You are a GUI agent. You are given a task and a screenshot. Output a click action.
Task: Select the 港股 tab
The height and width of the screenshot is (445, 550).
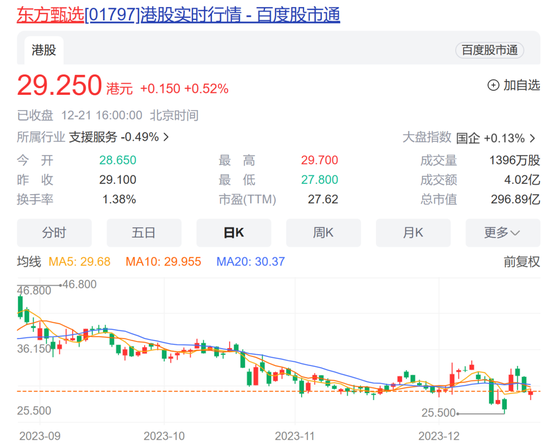click(x=44, y=50)
